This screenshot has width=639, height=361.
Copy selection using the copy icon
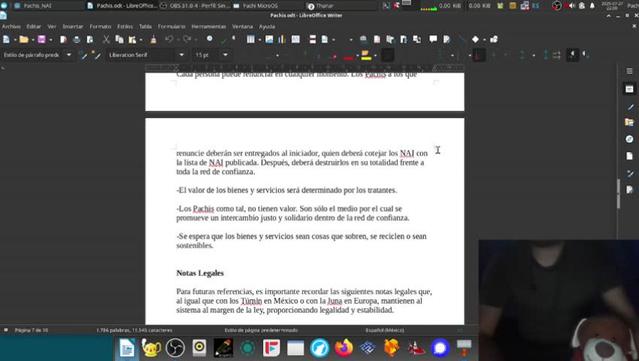(x=119, y=40)
